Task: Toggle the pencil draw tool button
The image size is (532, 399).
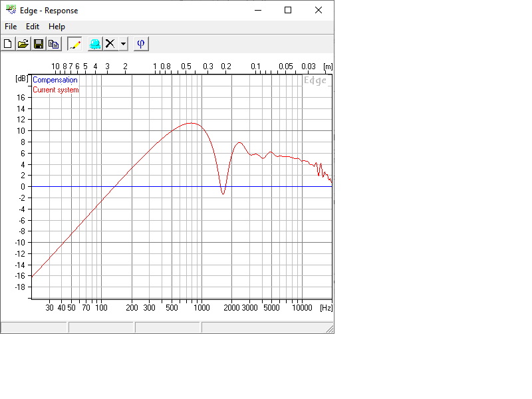Action: coord(74,44)
